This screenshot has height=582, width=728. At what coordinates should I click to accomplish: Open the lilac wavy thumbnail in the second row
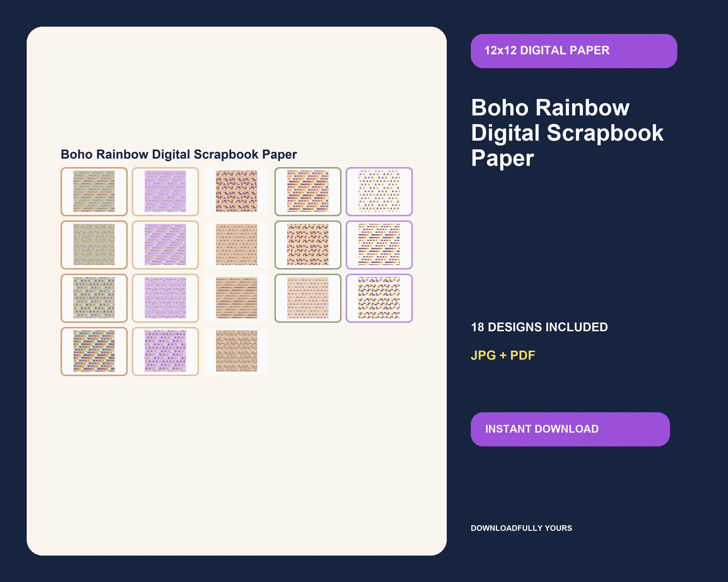point(165,245)
